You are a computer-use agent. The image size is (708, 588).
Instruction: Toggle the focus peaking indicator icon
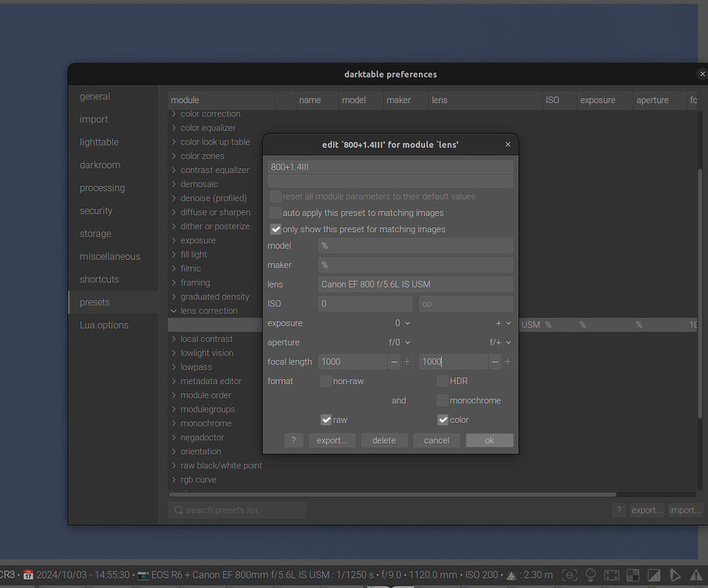[x=569, y=575]
